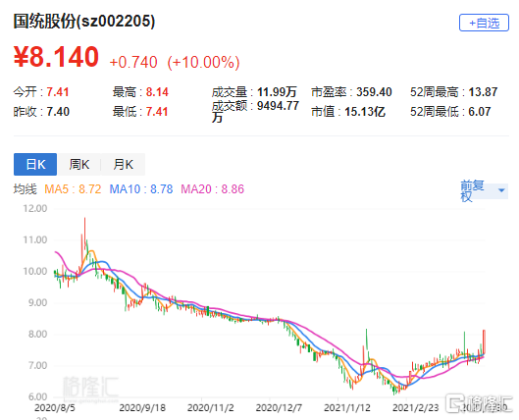Screen dimensions: 519x420
Task: Switch to the 月K monthly chart tab
Action: tap(123, 164)
